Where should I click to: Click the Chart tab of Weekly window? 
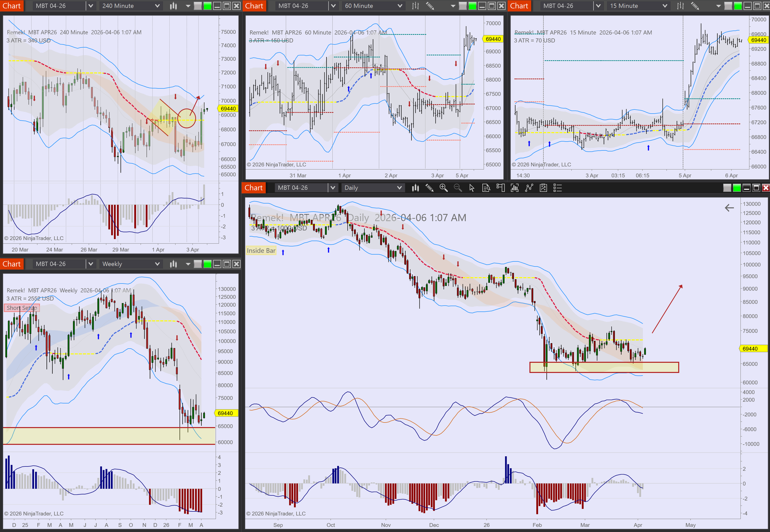click(x=12, y=264)
